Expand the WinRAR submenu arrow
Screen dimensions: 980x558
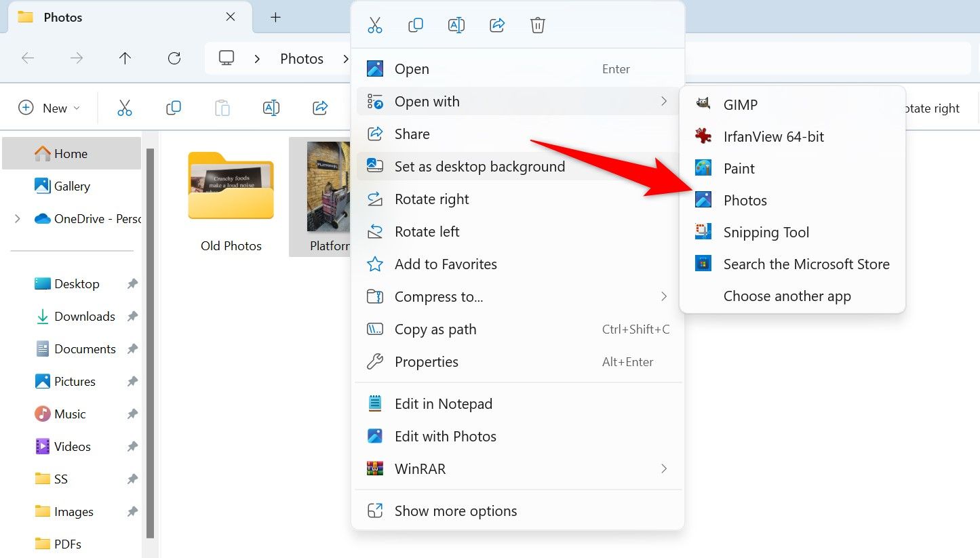point(664,469)
